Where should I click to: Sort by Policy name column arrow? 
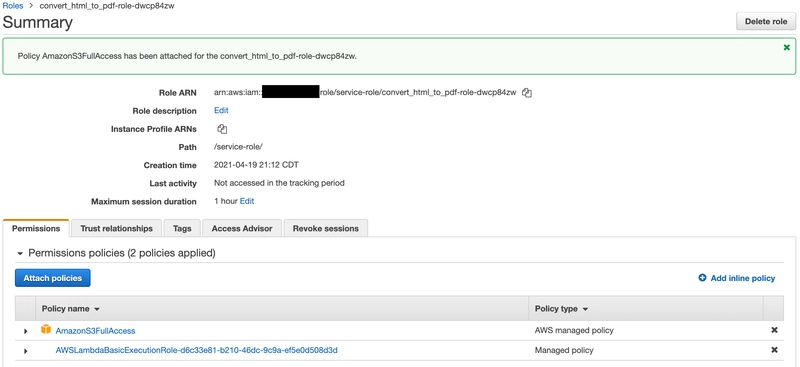pos(97,309)
